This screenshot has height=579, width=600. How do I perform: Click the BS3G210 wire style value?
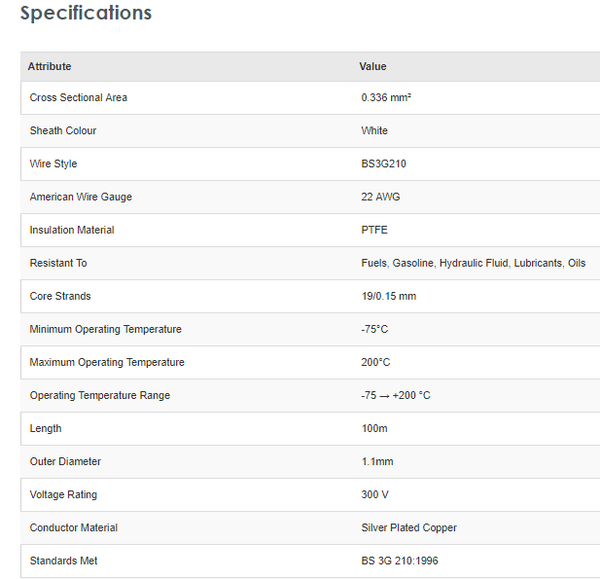tap(384, 164)
